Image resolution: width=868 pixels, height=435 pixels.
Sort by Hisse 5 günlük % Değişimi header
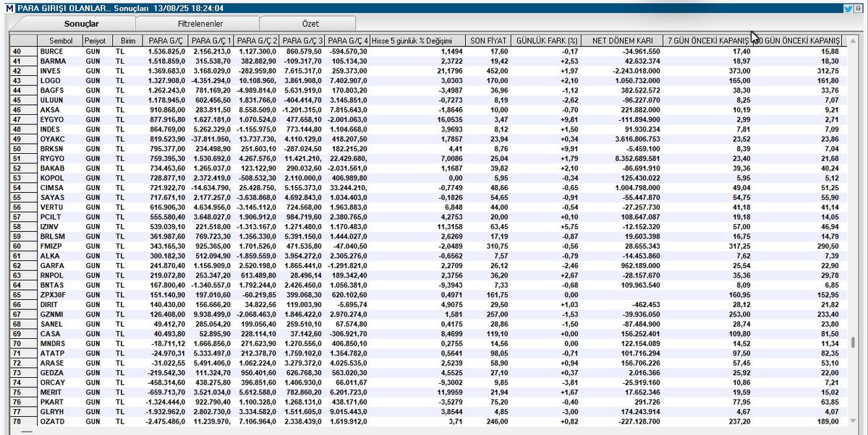[x=417, y=40]
